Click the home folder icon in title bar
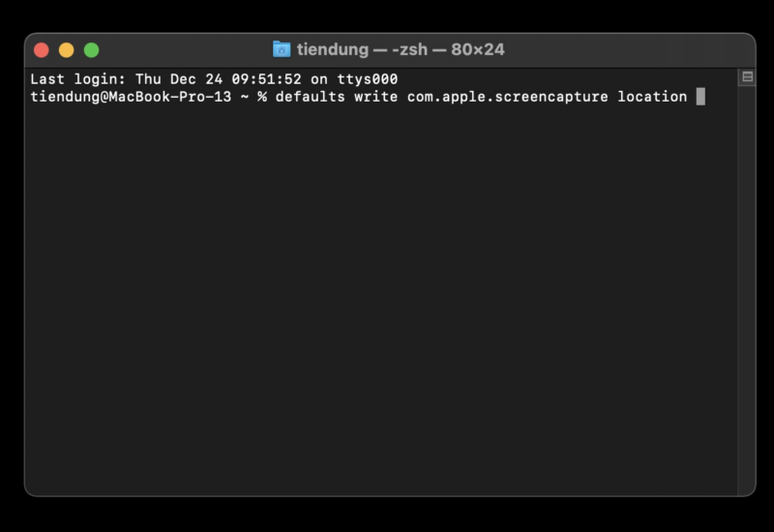Screen dimensions: 774x532 click(x=282, y=49)
